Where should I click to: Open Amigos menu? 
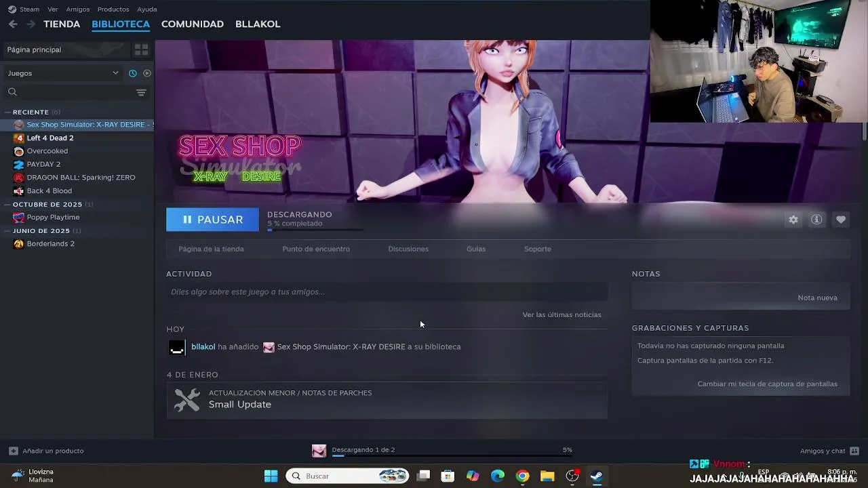pyautogui.click(x=77, y=9)
